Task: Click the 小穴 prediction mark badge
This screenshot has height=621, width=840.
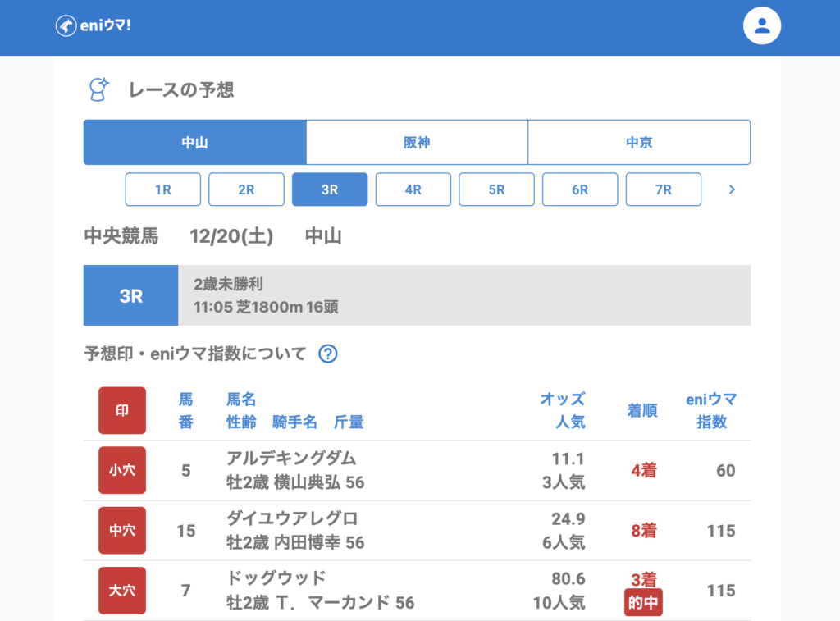Action: point(122,471)
